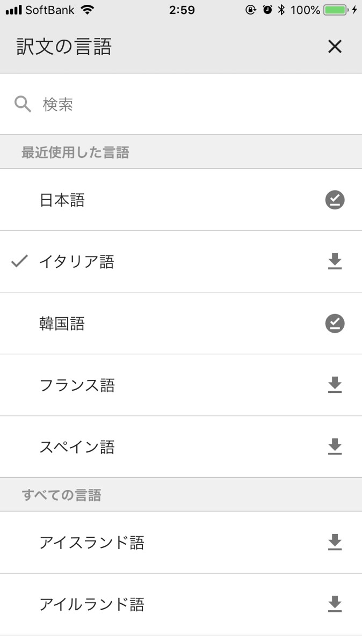Screen dimensions: 362x644
Task: Close the 訳文の言語 language picker
Action: coord(335,47)
